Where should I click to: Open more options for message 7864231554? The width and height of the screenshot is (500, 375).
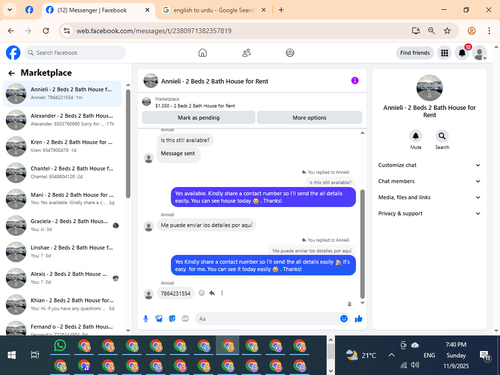(x=222, y=293)
